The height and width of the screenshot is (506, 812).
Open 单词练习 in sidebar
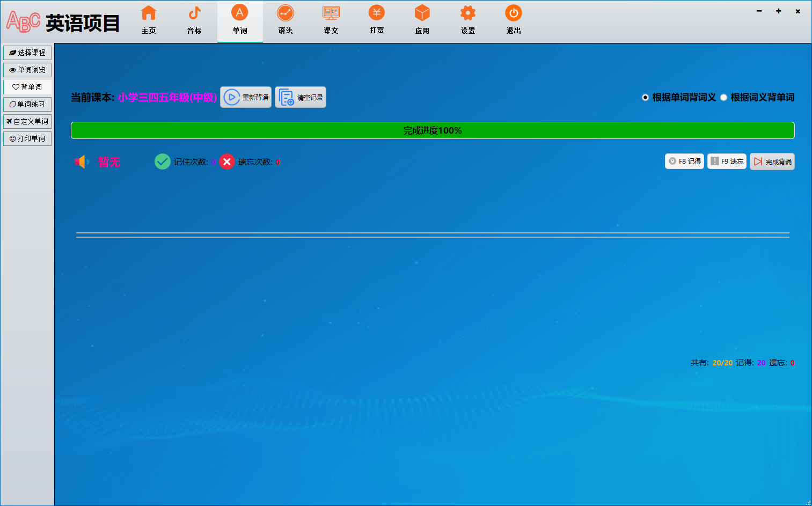(x=27, y=104)
